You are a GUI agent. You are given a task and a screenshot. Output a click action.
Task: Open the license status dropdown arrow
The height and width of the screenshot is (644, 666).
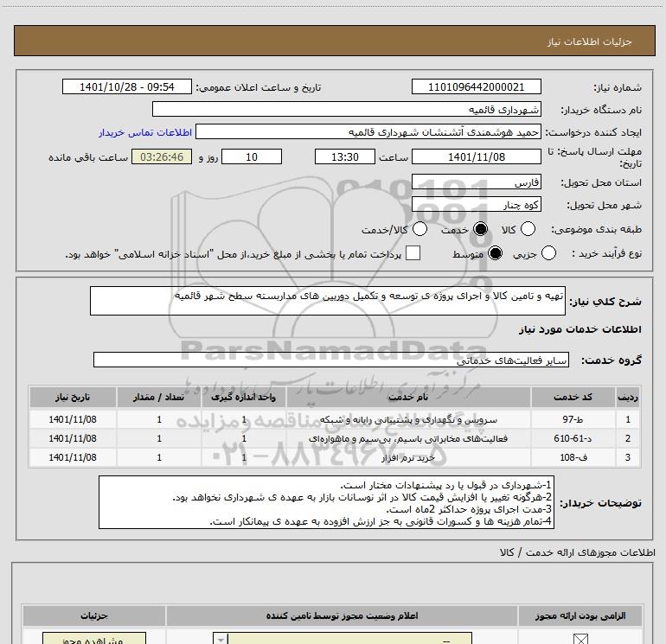tap(221, 639)
